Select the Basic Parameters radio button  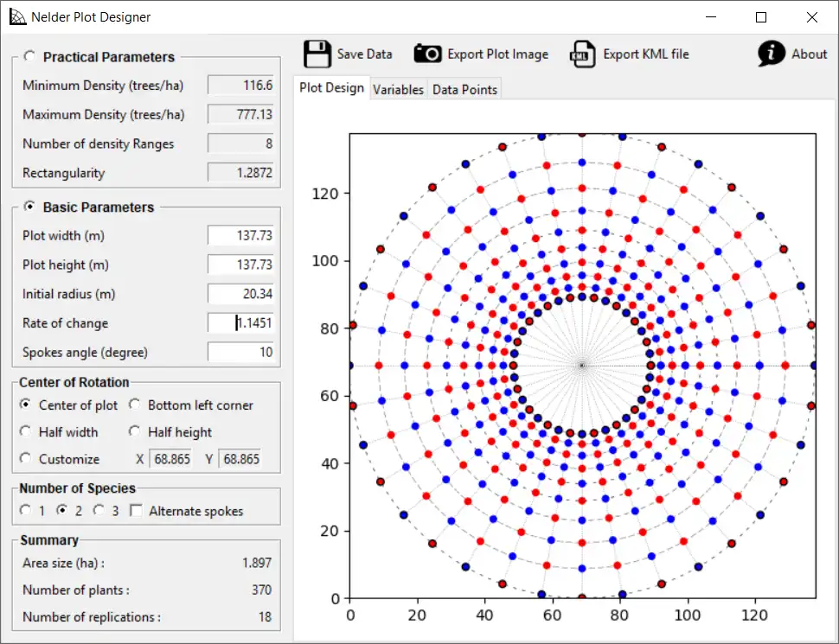point(29,207)
